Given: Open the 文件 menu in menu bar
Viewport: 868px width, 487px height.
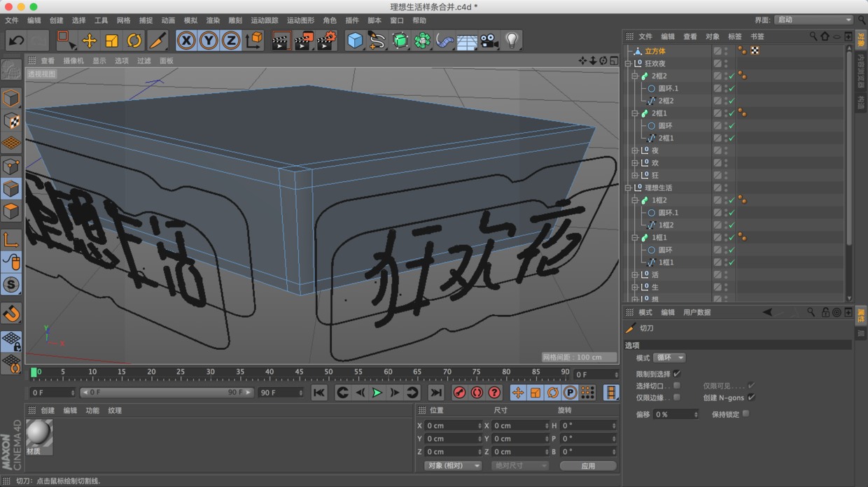Looking at the screenshot, I should click(12, 20).
